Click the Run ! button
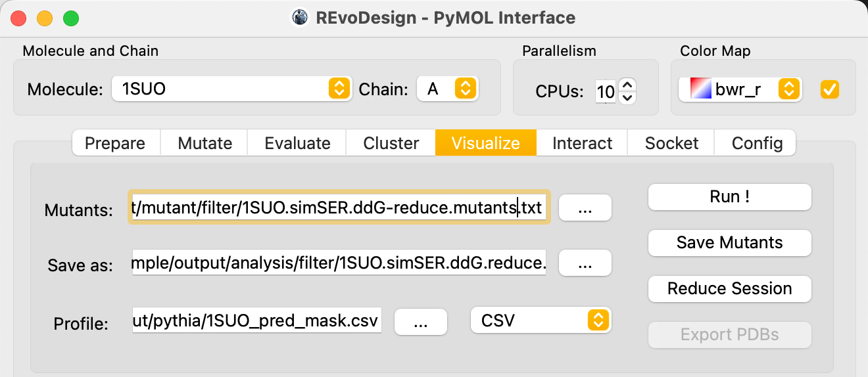The image size is (868, 377). 730,197
